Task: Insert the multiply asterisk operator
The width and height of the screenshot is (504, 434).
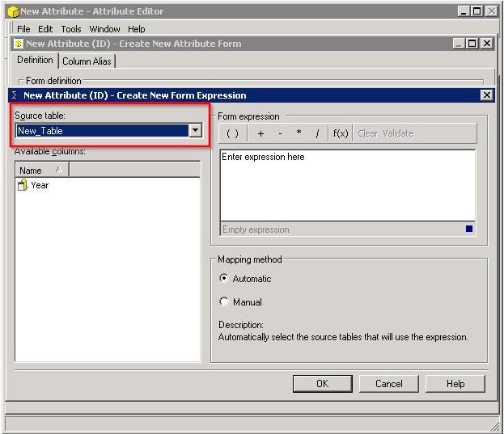Action: [299, 133]
